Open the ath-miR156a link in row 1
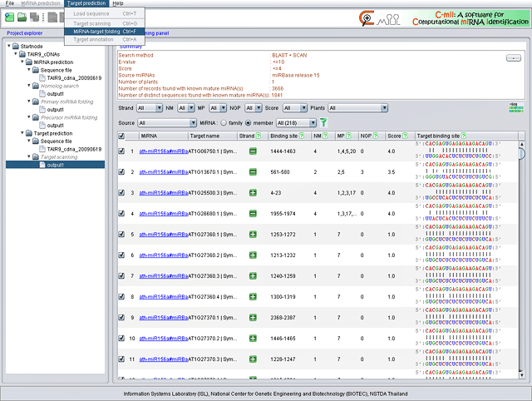Viewport: 532px width, 401px height. tap(164, 151)
